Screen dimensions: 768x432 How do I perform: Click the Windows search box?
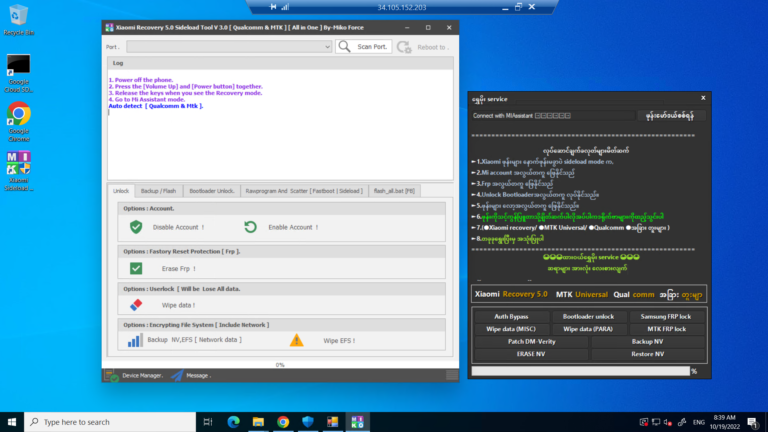point(110,422)
